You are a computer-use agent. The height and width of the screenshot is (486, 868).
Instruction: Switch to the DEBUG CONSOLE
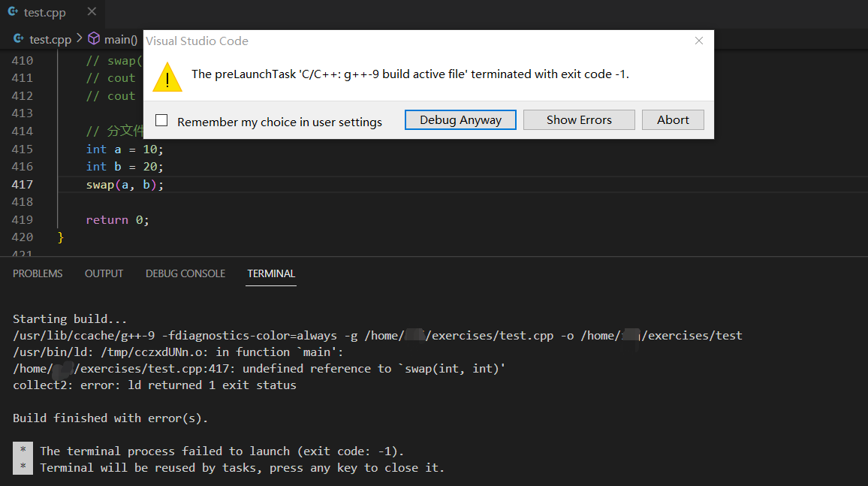point(185,273)
